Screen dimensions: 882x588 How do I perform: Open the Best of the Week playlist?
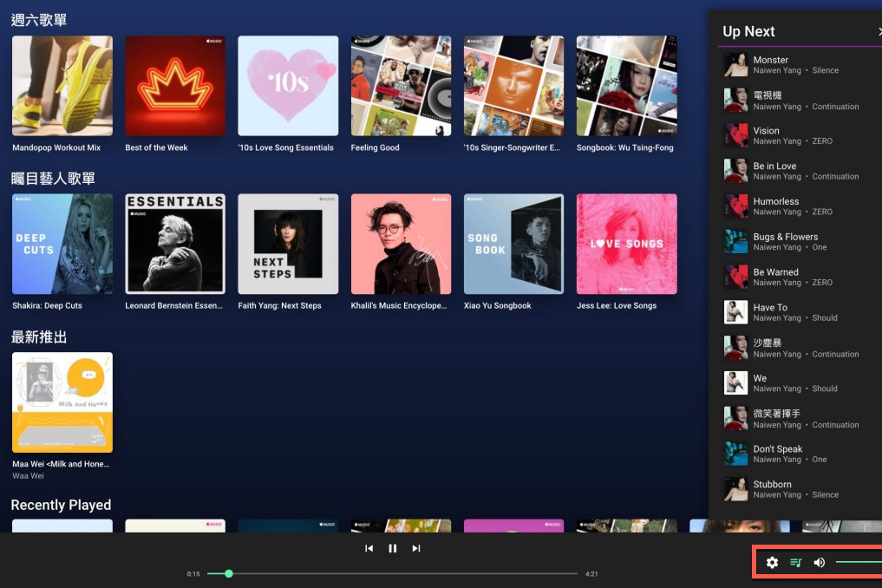174,86
